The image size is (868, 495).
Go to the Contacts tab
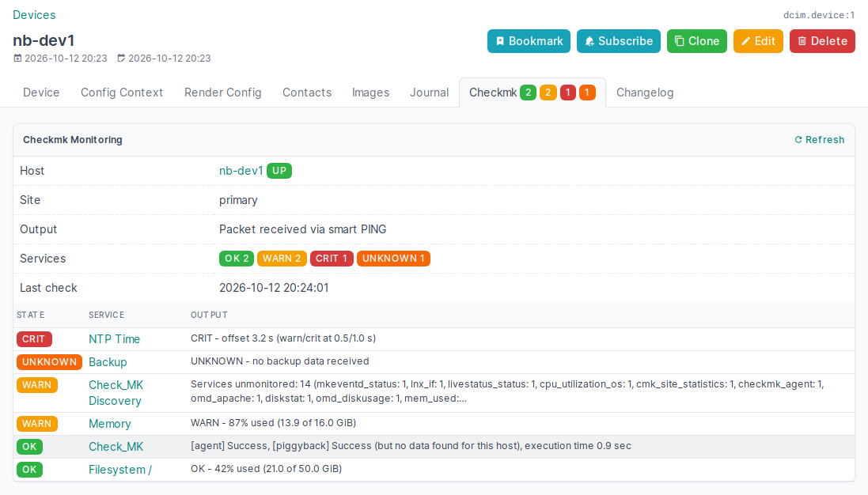click(x=307, y=93)
